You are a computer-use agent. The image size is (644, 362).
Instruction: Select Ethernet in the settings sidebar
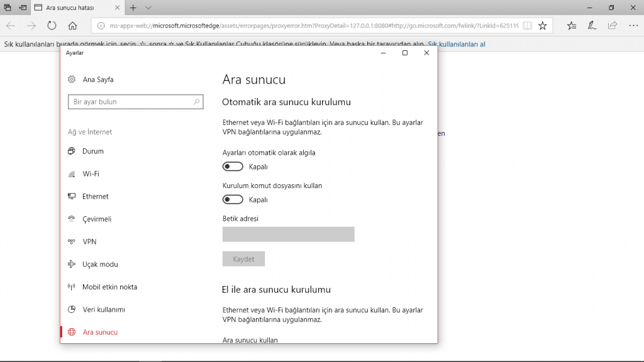point(95,197)
